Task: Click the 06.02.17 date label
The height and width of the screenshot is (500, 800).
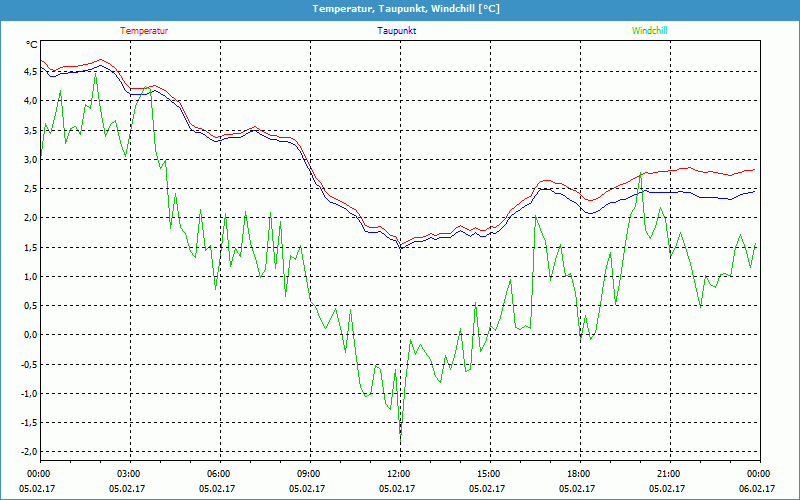Action: pyautogui.click(x=757, y=488)
